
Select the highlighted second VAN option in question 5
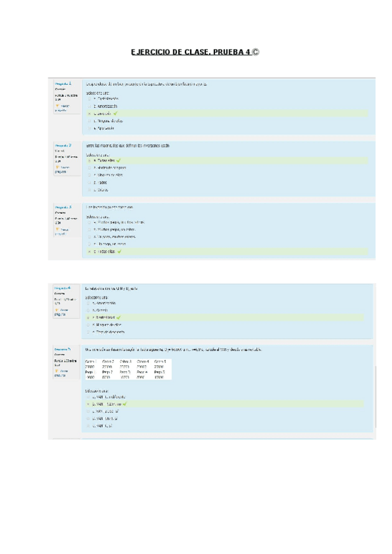pos(88,404)
